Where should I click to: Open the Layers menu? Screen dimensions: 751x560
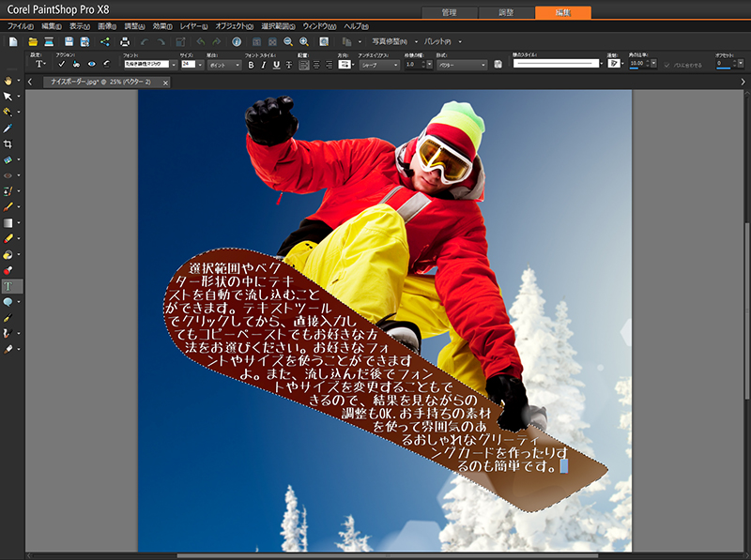click(x=193, y=26)
